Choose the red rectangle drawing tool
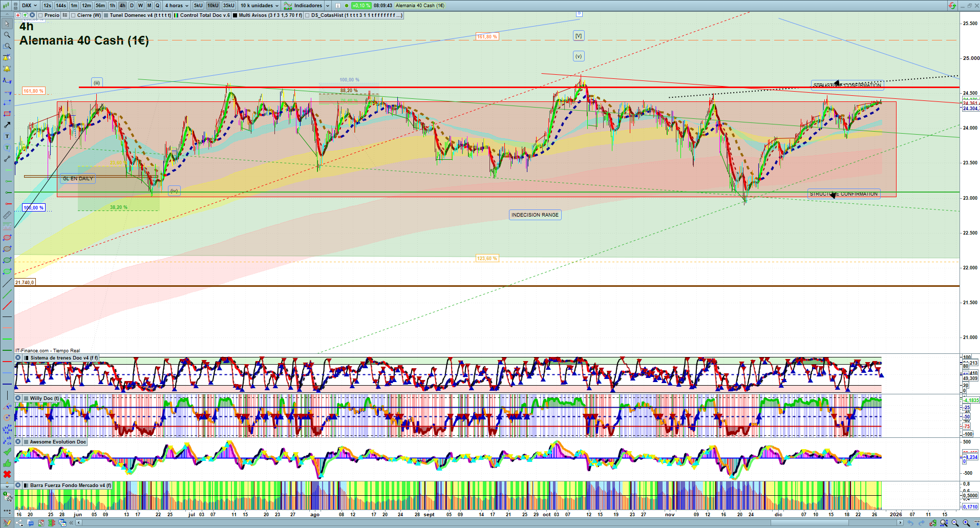The height and width of the screenshot is (528, 980). point(7,114)
